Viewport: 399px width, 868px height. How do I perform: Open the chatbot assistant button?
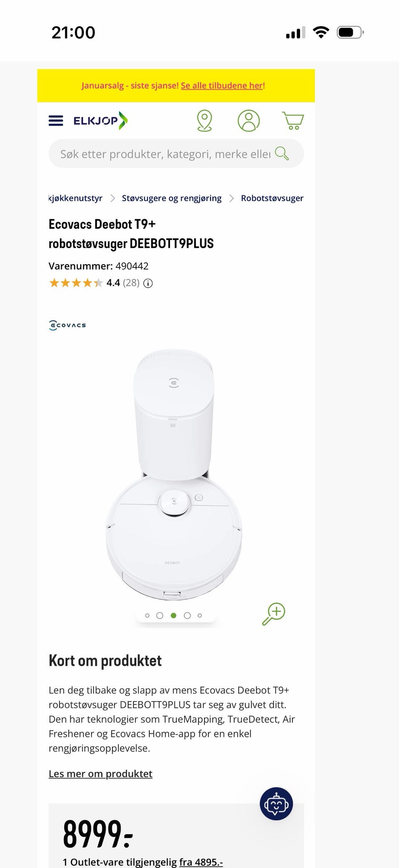tap(276, 804)
